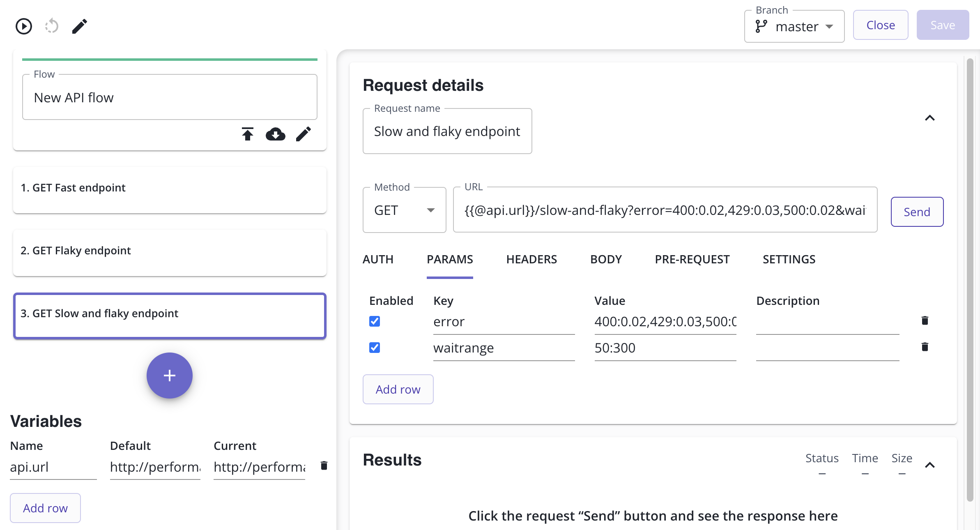Click the upload arrow icon under Flow name
Screen dimensions: 980x530
click(248, 134)
